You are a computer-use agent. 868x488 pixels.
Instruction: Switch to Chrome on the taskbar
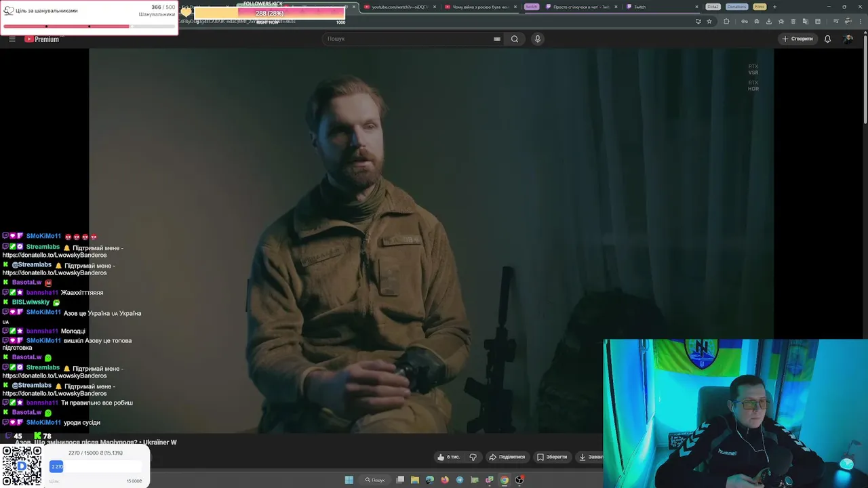pyautogui.click(x=505, y=480)
